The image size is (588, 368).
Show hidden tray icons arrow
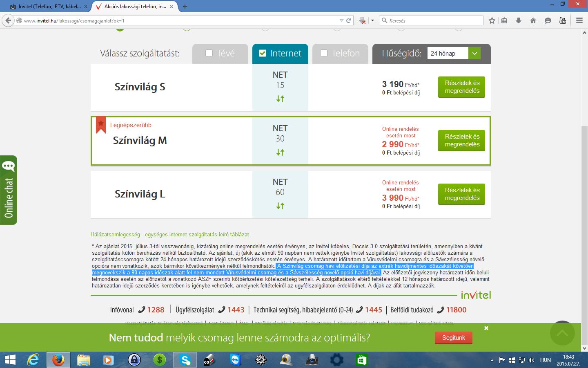(x=492, y=360)
